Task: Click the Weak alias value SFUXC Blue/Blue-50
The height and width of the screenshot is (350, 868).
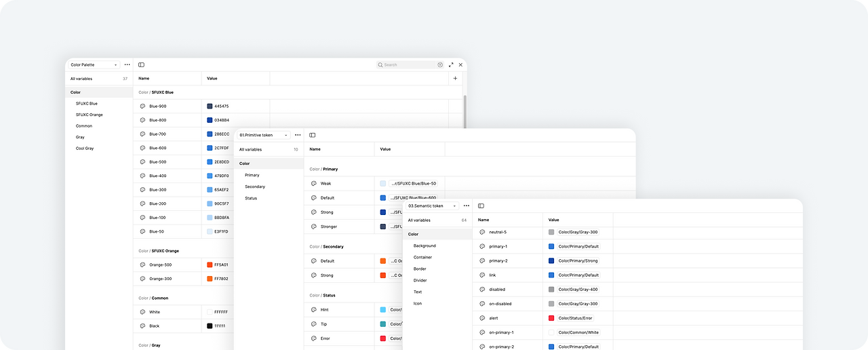Action: 414,184
